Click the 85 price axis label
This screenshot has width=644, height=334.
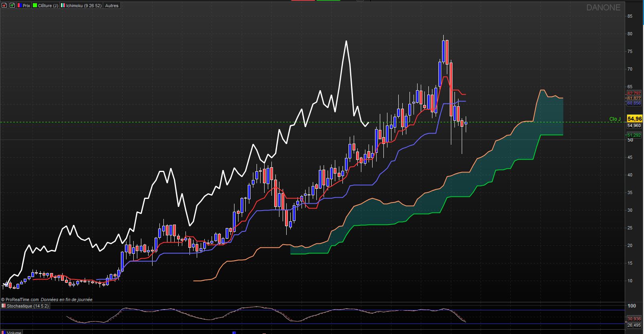pyautogui.click(x=630, y=16)
